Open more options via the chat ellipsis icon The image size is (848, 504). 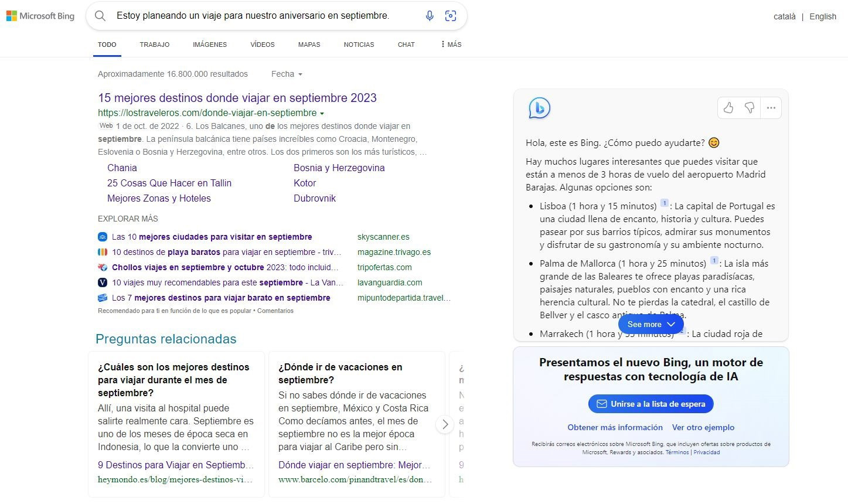tap(771, 108)
